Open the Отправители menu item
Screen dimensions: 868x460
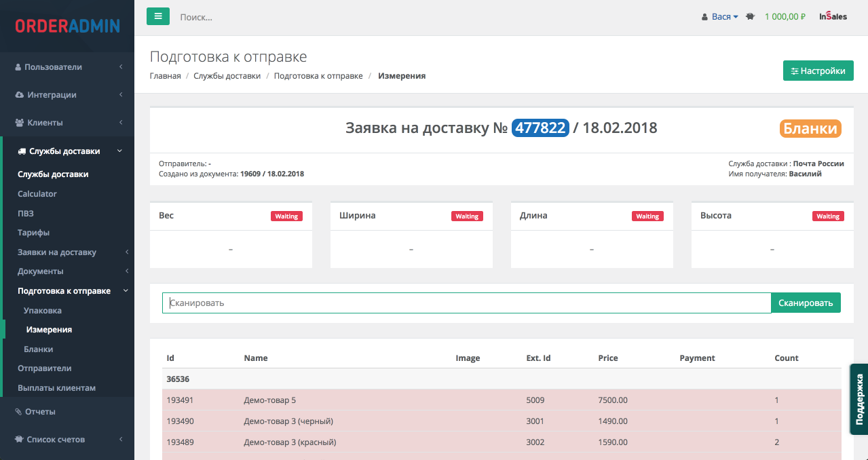tap(45, 368)
